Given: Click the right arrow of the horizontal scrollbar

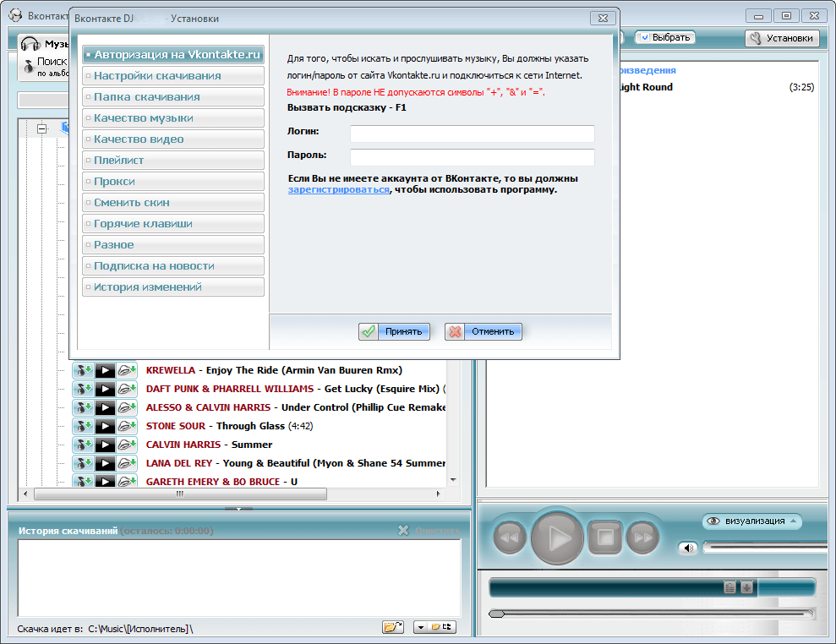Looking at the screenshot, I should click(x=438, y=494).
